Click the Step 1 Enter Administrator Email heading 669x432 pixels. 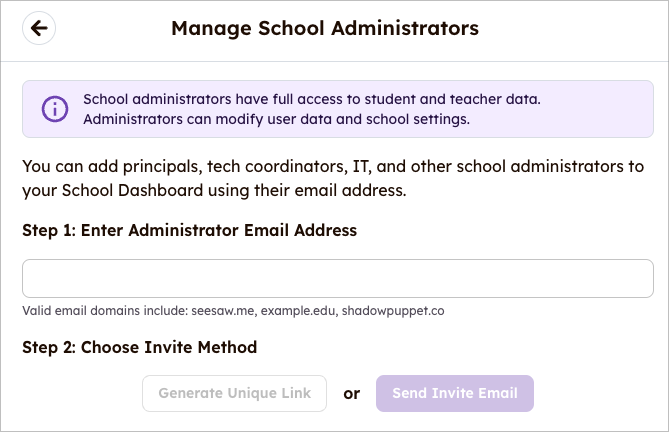click(x=189, y=230)
